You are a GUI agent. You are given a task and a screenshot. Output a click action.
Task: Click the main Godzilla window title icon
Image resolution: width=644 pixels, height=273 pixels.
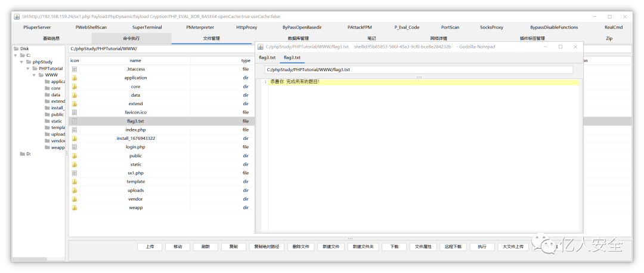[x=17, y=17]
